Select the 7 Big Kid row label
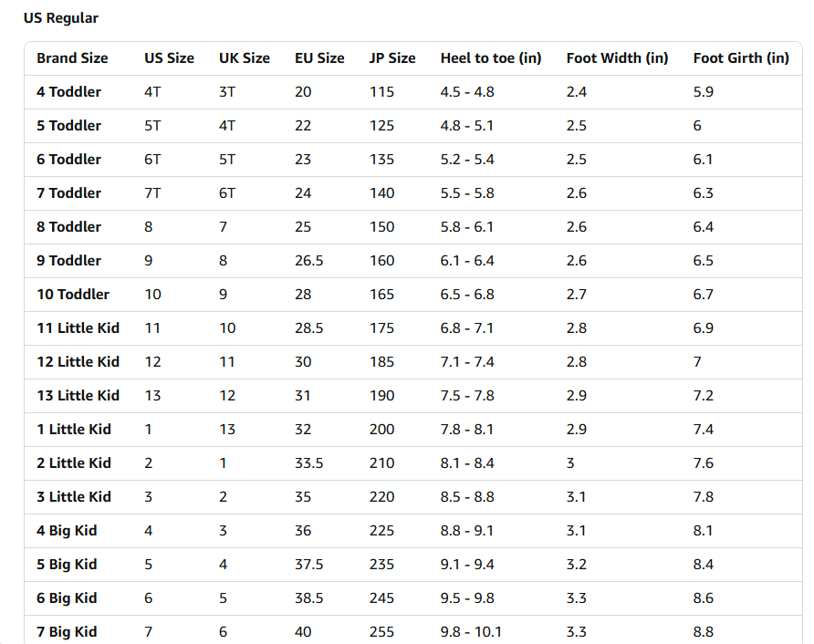Viewport: 814px width, 644px height. pos(67,631)
